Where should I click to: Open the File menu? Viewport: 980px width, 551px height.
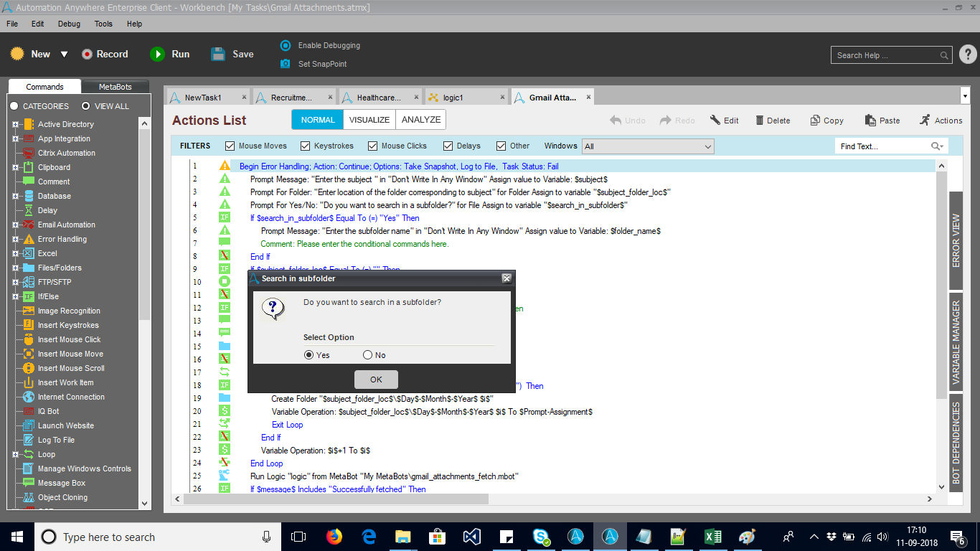pyautogui.click(x=12, y=24)
